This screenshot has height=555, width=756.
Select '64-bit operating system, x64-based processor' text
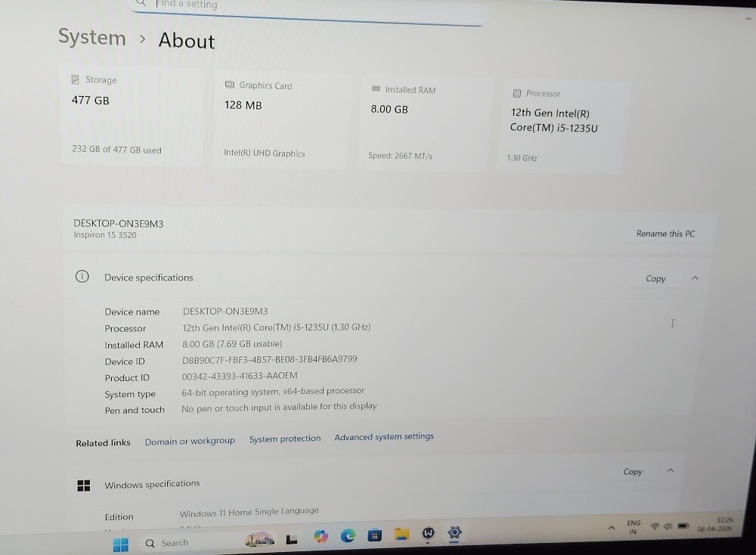coord(273,392)
